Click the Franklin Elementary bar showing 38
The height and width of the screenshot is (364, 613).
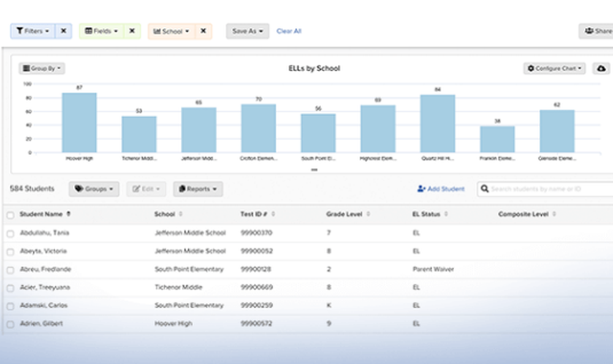point(497,139)
